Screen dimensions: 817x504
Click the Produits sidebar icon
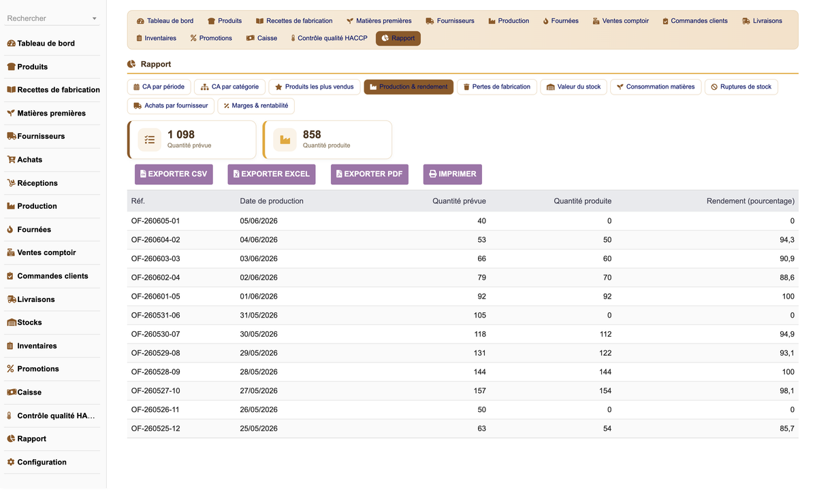(11, 67)
